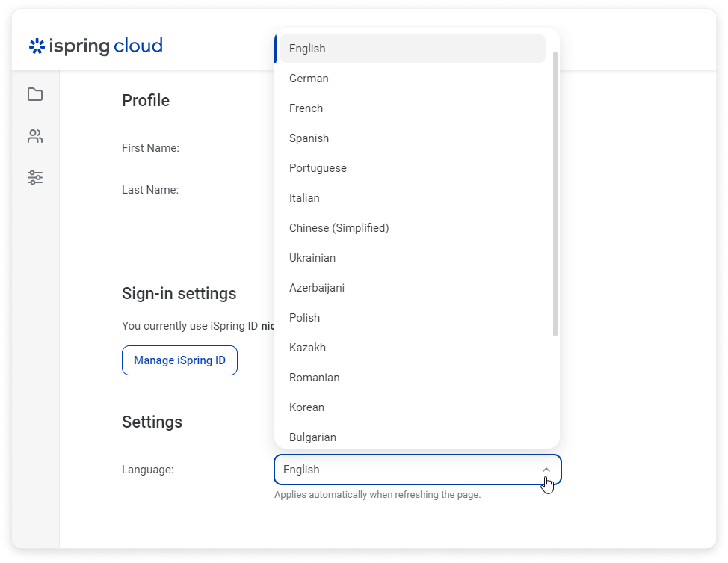This screenshot has width=728, height=563.
Task: Select Korean language option
Action: pos(413,407)
